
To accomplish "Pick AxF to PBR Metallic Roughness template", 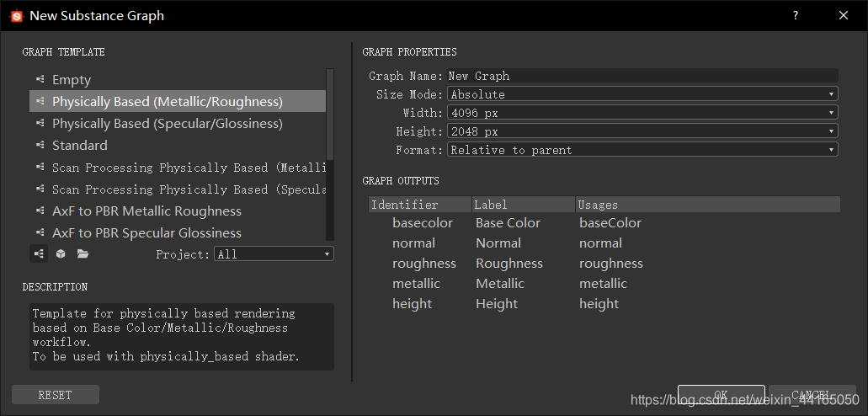I will [x=178, y=211].
